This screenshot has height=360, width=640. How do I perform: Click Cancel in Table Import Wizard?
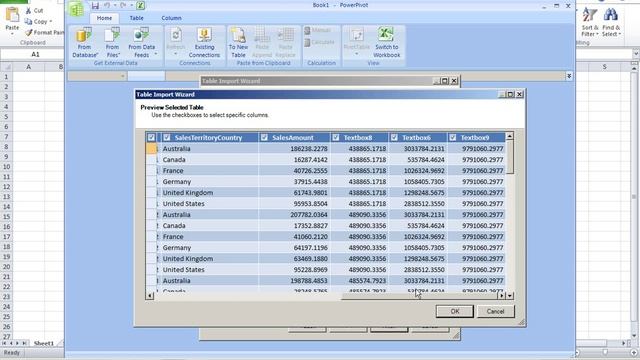pos(495,311)
